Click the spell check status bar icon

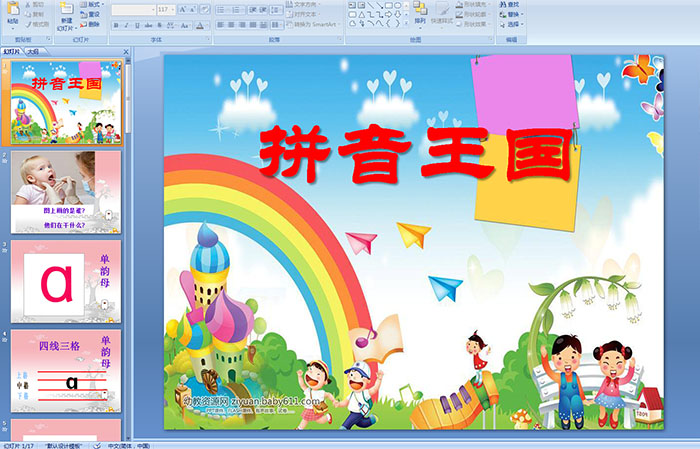97,446
